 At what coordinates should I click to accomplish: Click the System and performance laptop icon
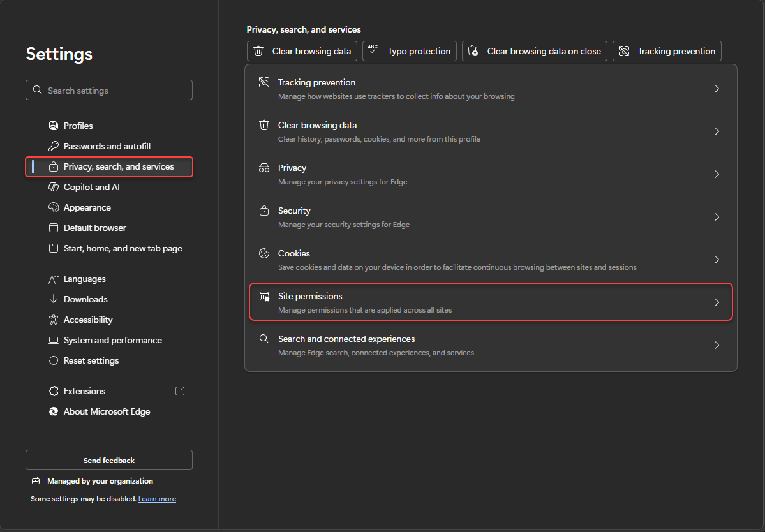(x=54, y=341)
